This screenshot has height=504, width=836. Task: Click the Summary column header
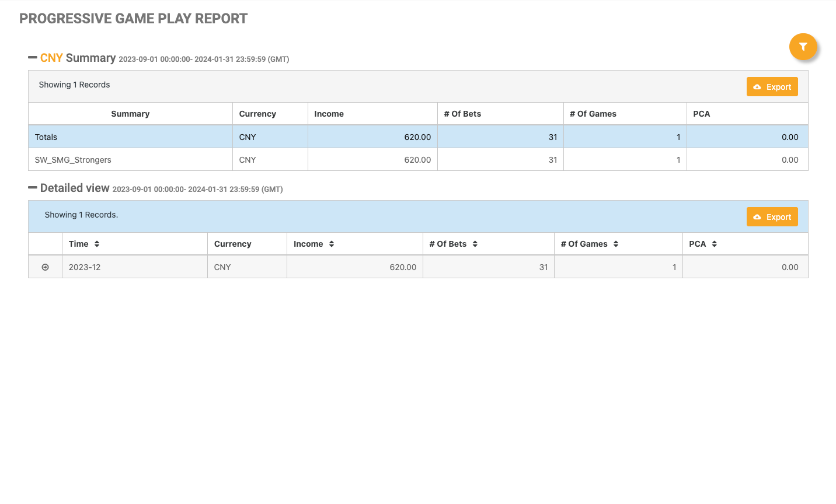coord(130,114)
